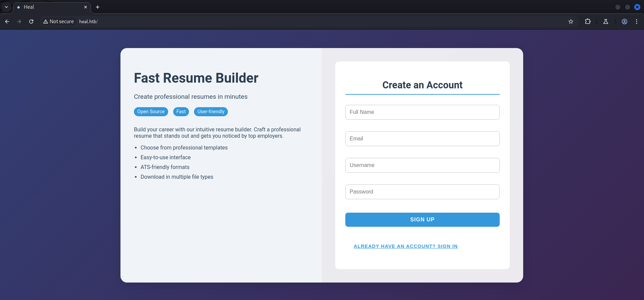Click the browser forward arrow
The height and width of the screenshot is (300, 644).
tap(19, 22)
